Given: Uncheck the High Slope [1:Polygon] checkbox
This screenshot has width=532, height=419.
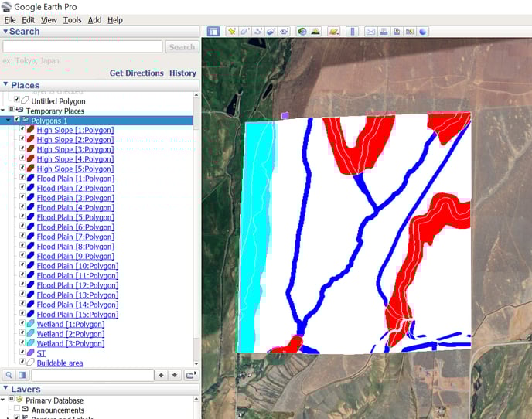Looking at the screenshot, I should pyautogui.click(x=22, y=130).
